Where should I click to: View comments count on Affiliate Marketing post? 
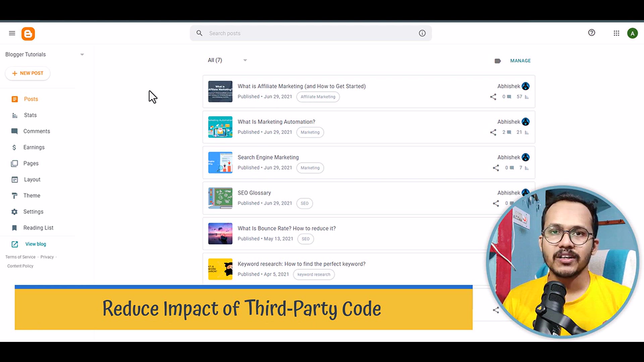[x=506, y=97]
